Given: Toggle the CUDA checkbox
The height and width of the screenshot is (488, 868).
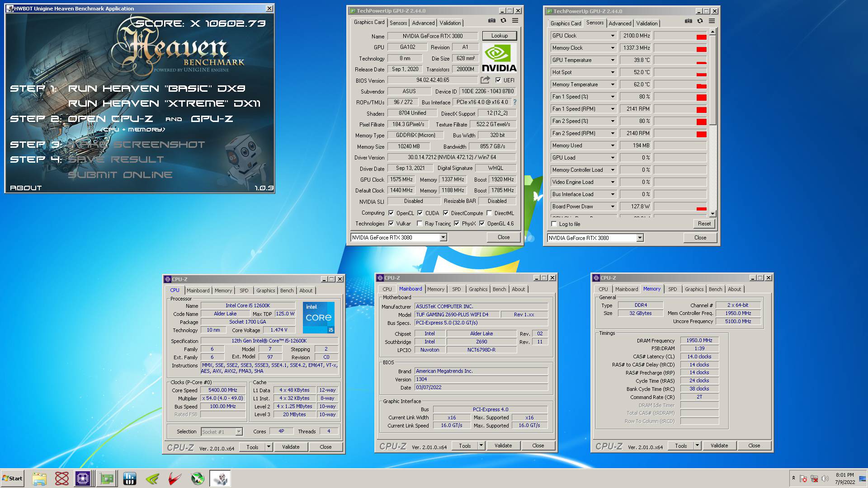Looking at the screenshot, I should [420, 213].
